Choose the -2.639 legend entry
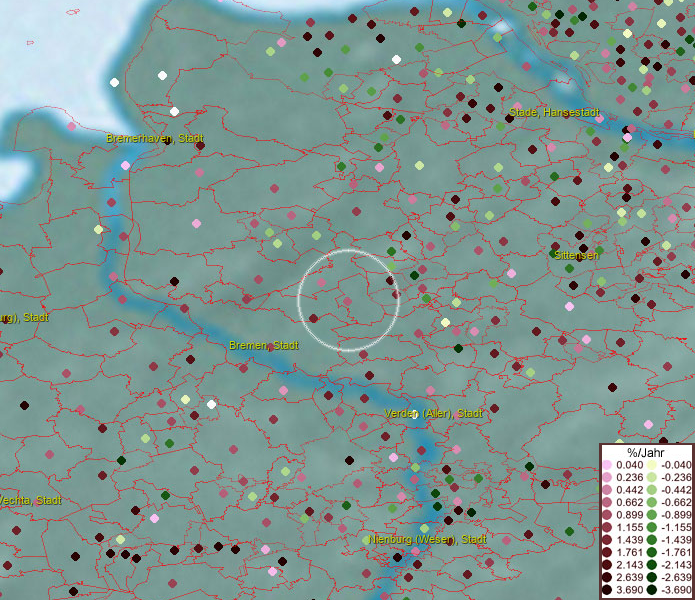 click(675, 578)
